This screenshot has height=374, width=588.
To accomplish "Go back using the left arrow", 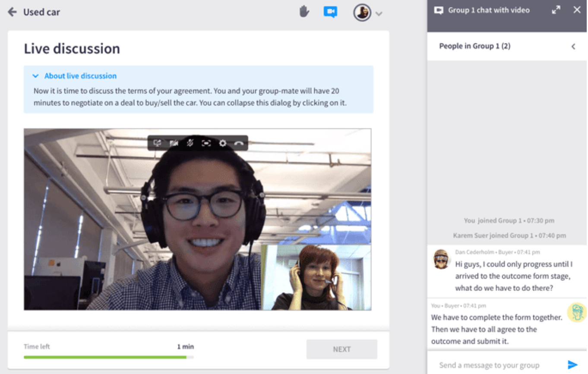I will coord(12,12).
